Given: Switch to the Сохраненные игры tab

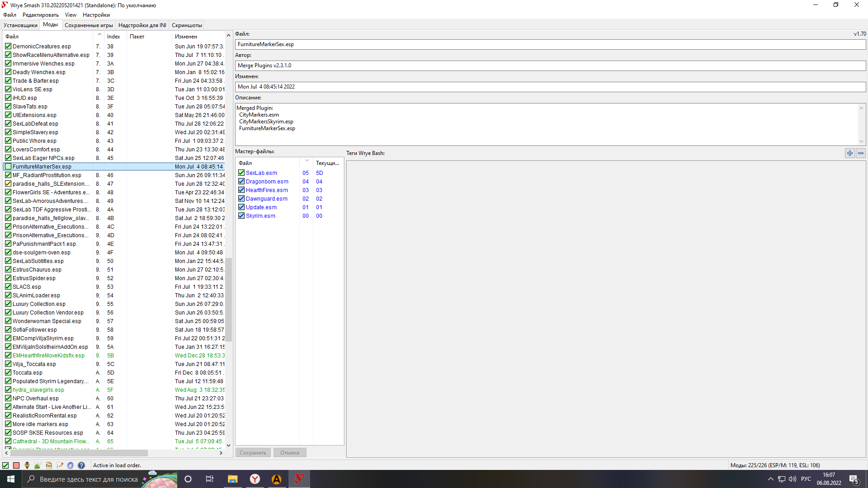Looking at the screenshot, I should 89,25.
